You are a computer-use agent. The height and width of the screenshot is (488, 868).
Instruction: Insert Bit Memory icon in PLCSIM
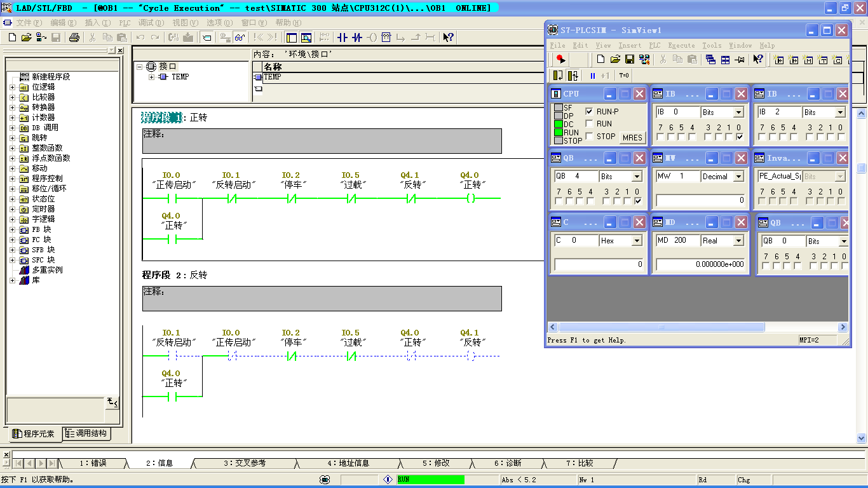[x=808, y=59]
